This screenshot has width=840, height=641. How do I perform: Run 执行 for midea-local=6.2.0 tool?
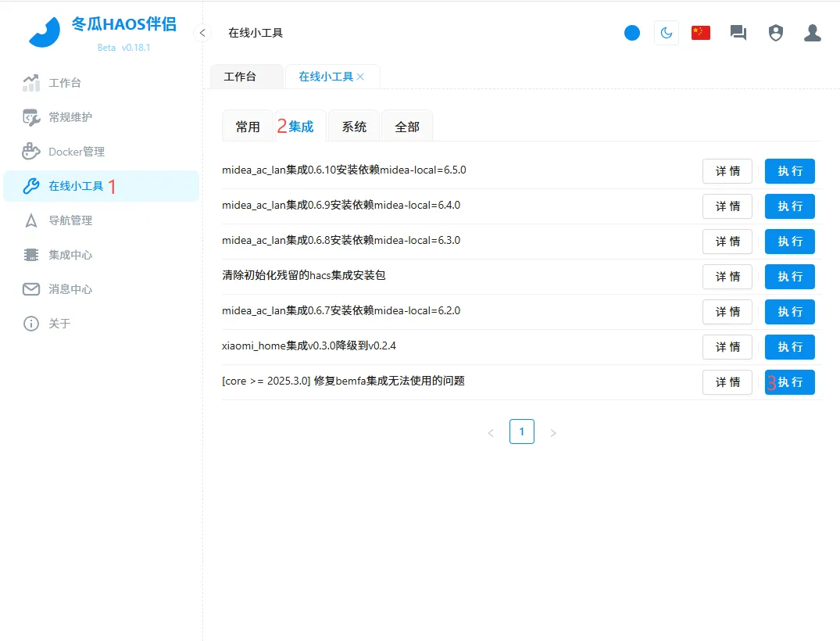[790, 312]
